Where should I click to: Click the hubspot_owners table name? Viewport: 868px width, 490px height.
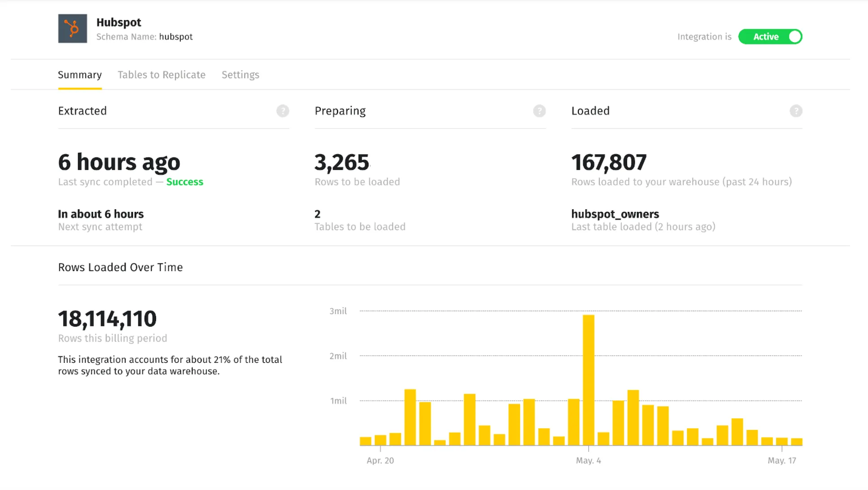(x=615, y=214)
